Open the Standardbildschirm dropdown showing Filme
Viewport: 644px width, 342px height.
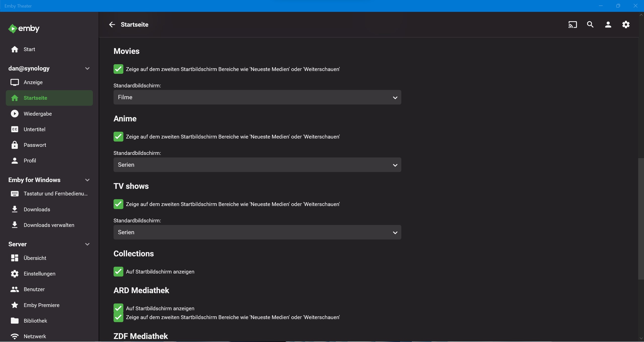click(x=257, y=97)
